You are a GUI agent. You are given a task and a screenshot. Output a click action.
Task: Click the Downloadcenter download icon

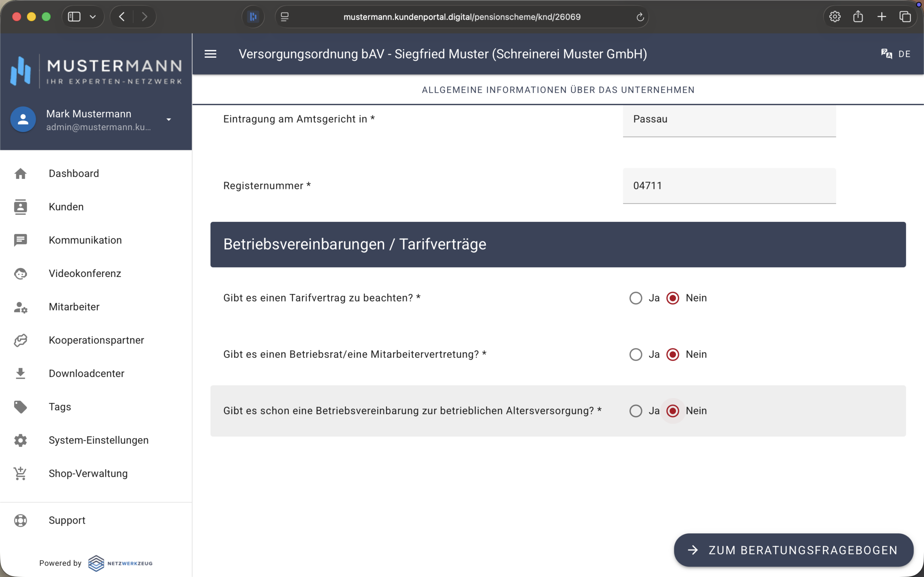click(21, 374)
